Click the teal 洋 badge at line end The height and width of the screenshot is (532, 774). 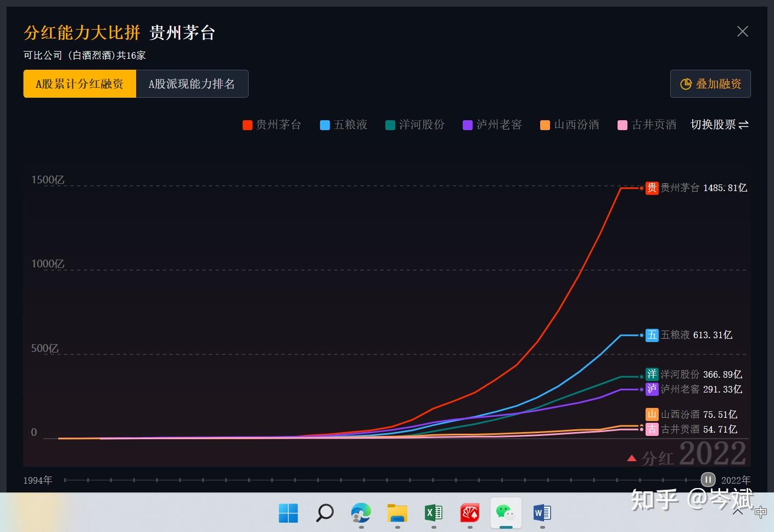652,374
